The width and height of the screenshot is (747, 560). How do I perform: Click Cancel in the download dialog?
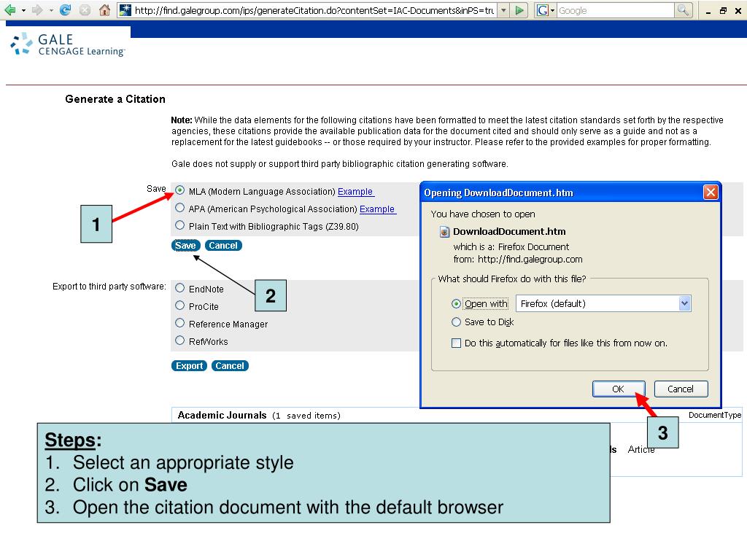(681, 389)
